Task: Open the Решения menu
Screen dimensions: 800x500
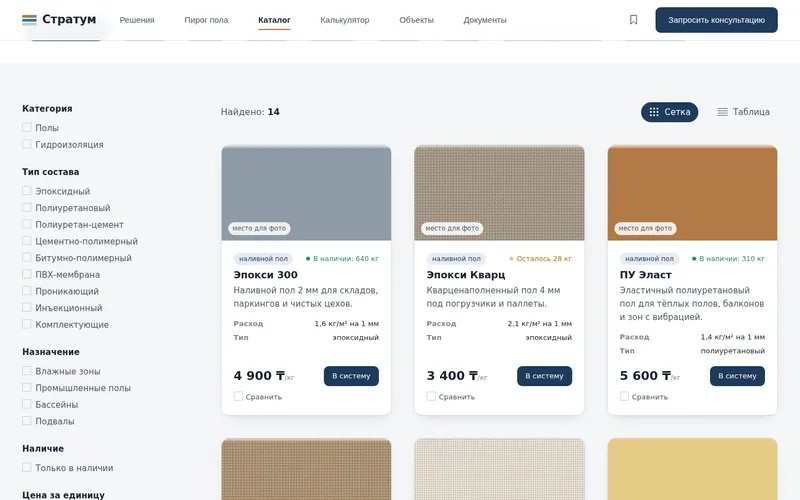Action: coord(137,20)
